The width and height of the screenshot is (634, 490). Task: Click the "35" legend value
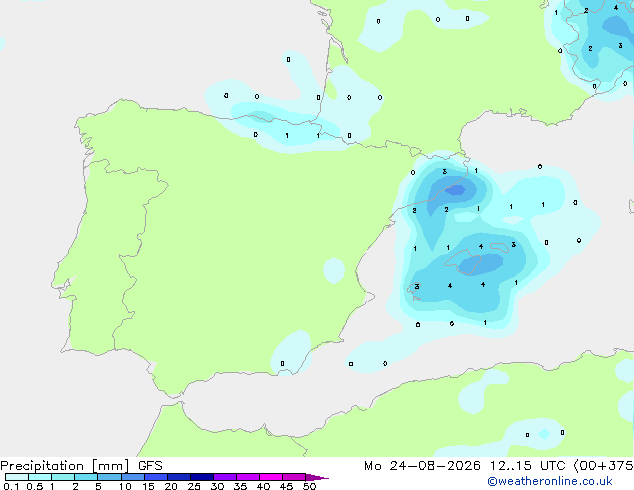pyautogui.click(x=240, y=486)
